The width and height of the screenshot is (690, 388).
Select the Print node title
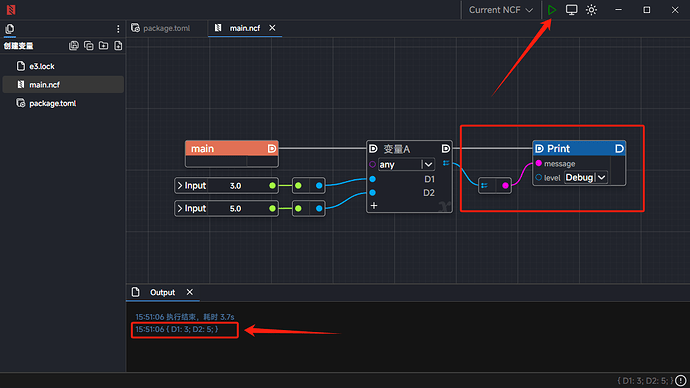pos(558,149)
